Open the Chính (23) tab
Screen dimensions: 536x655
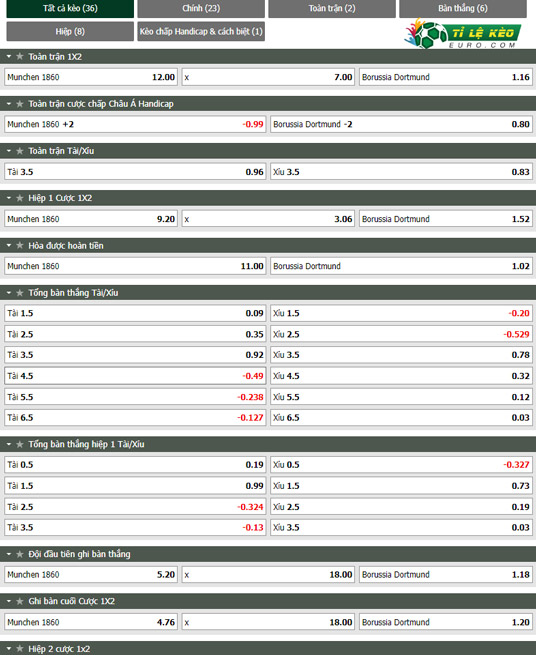click(x=201, y=8)
